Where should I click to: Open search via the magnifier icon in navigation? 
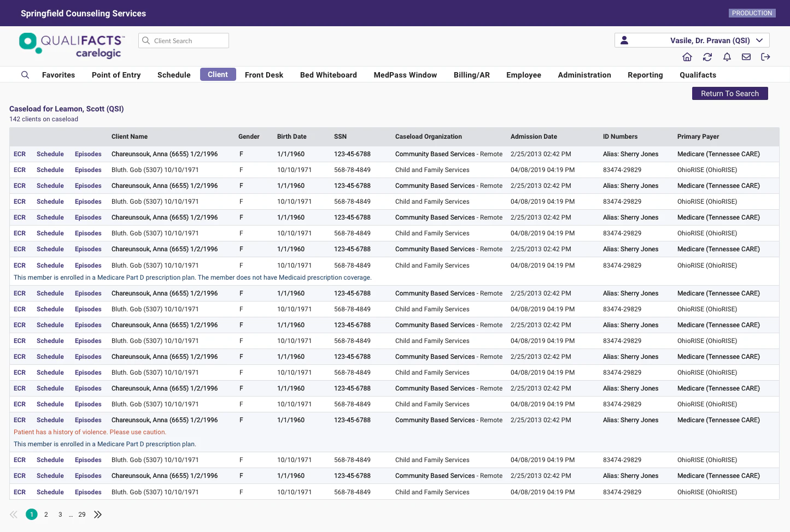25,74
